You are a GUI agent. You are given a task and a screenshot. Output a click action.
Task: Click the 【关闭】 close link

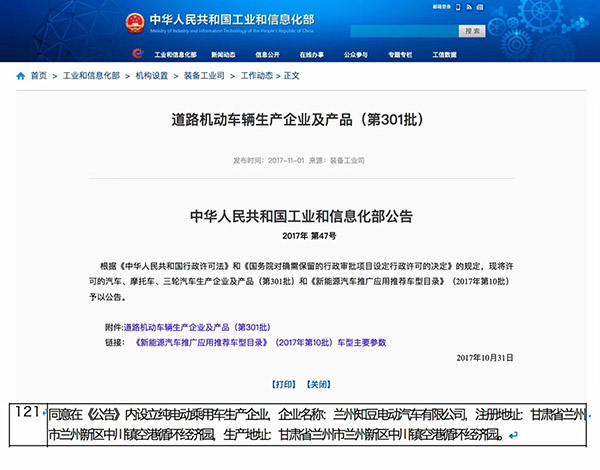(318, 384)
